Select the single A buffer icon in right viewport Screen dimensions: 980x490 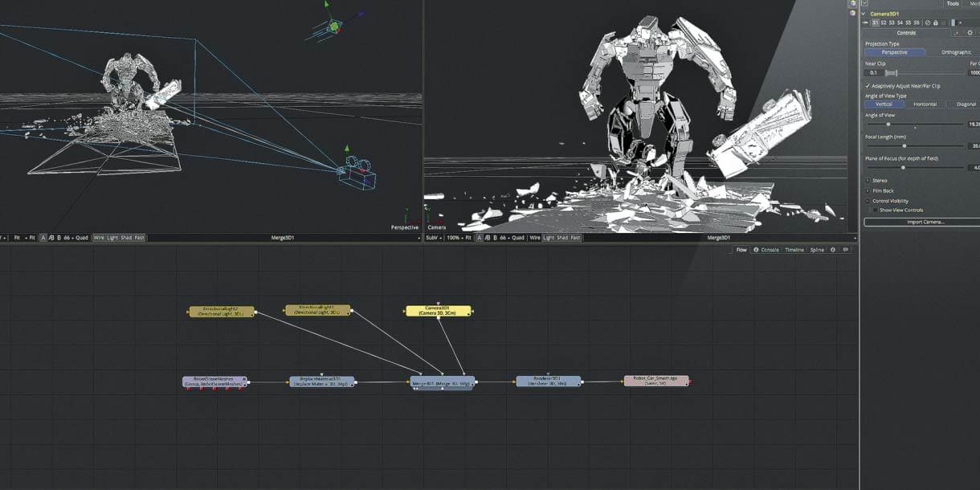click(x=479, y=238)
